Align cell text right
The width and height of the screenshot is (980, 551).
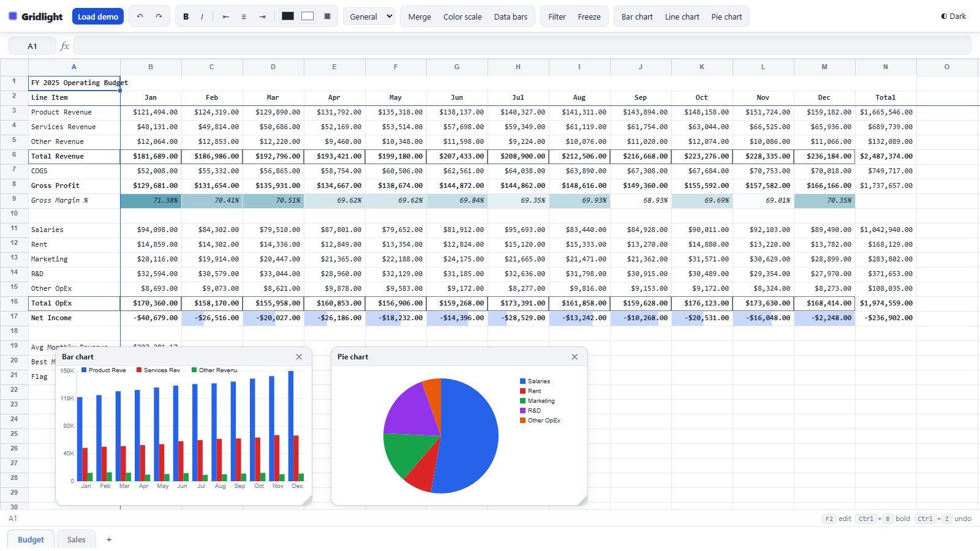[x=262, y=17]
